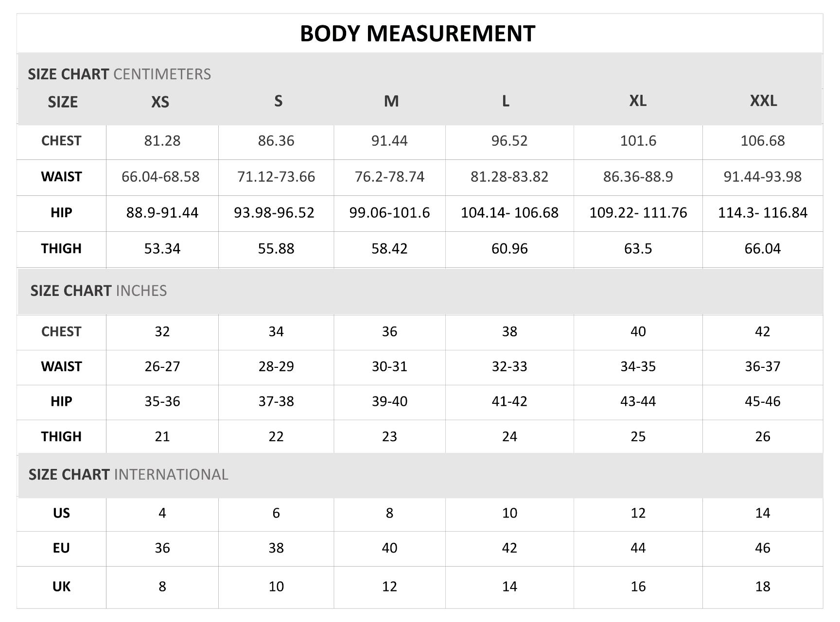Click the US size 4 cell

[x=162, y=513]
